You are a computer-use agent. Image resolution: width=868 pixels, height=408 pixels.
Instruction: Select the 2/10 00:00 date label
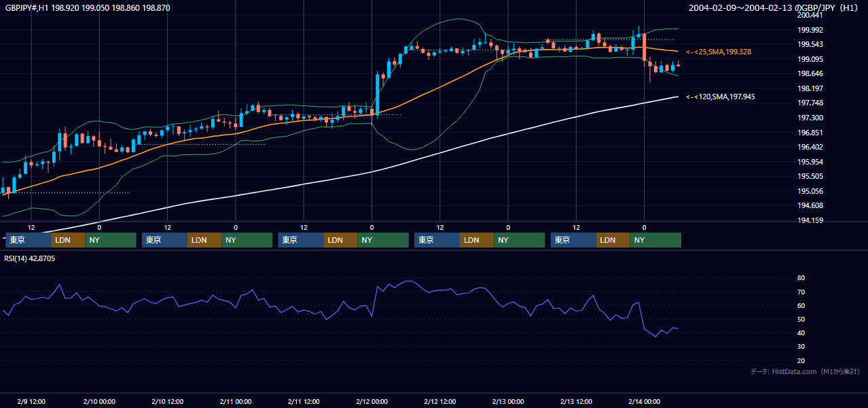click(x=98, y=401)
